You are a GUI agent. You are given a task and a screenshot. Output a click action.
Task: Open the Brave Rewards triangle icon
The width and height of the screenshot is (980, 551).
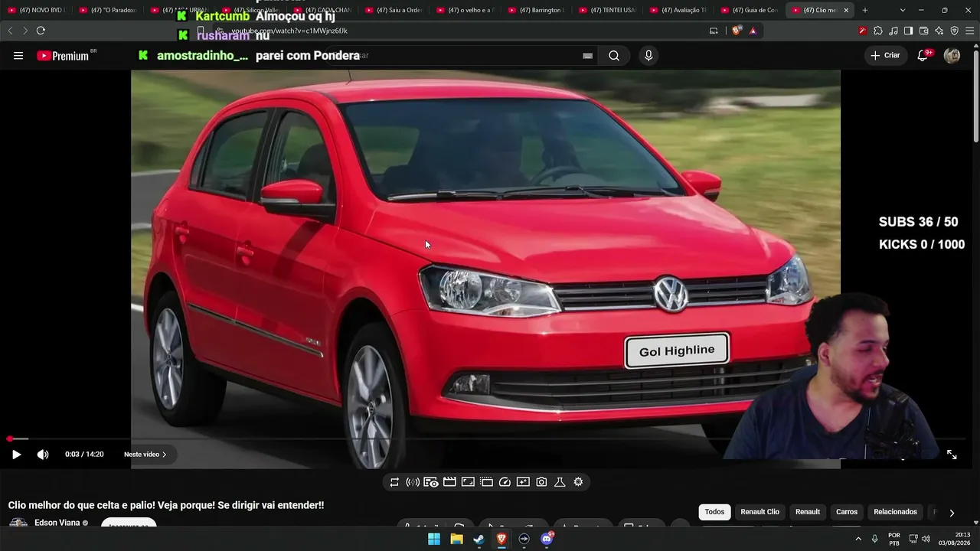tap(753, 31)
